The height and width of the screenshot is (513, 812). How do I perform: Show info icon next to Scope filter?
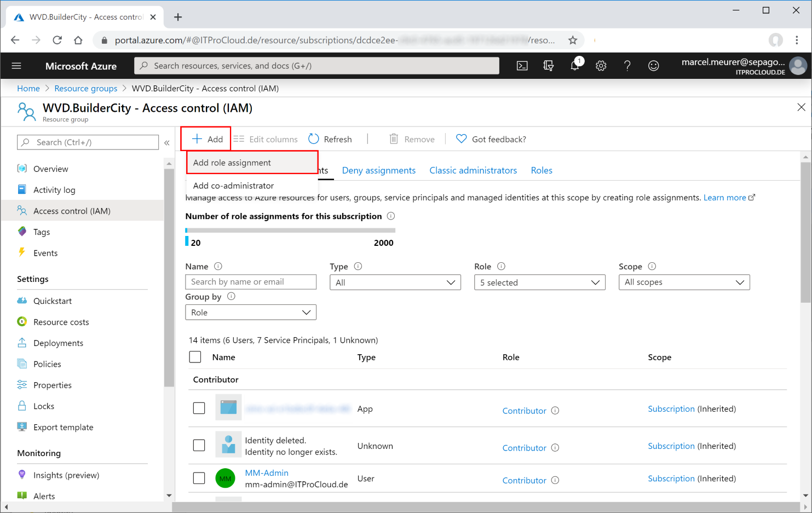[x=652, y=267]
